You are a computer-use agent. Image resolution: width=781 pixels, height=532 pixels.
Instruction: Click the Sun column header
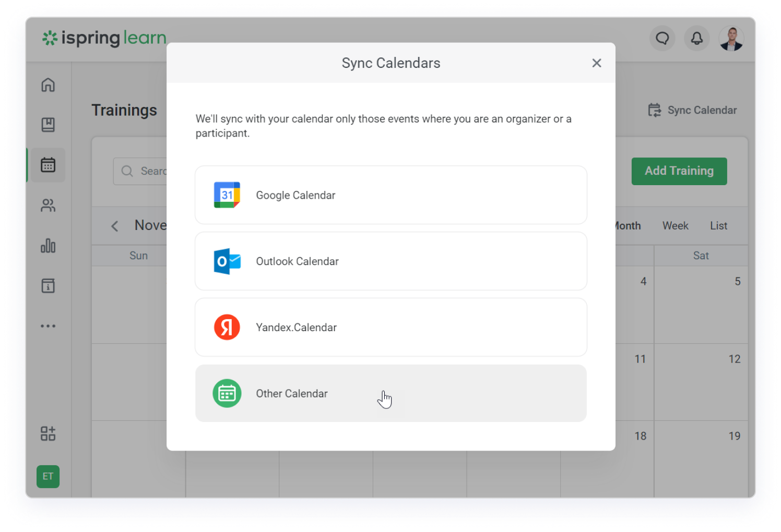[x=139, y=256]
